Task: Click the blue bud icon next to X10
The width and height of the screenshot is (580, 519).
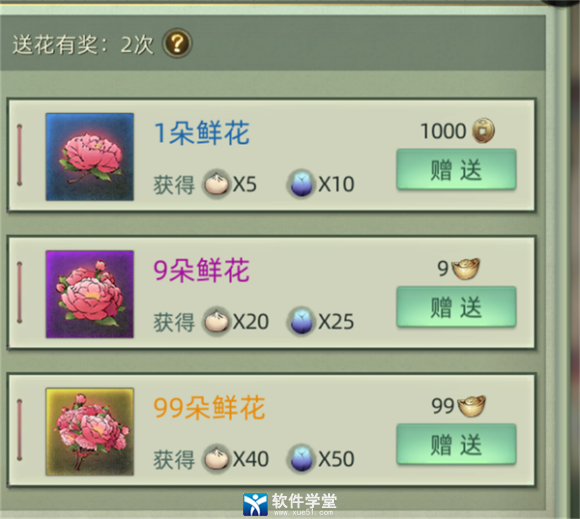Action: point(301,183)
